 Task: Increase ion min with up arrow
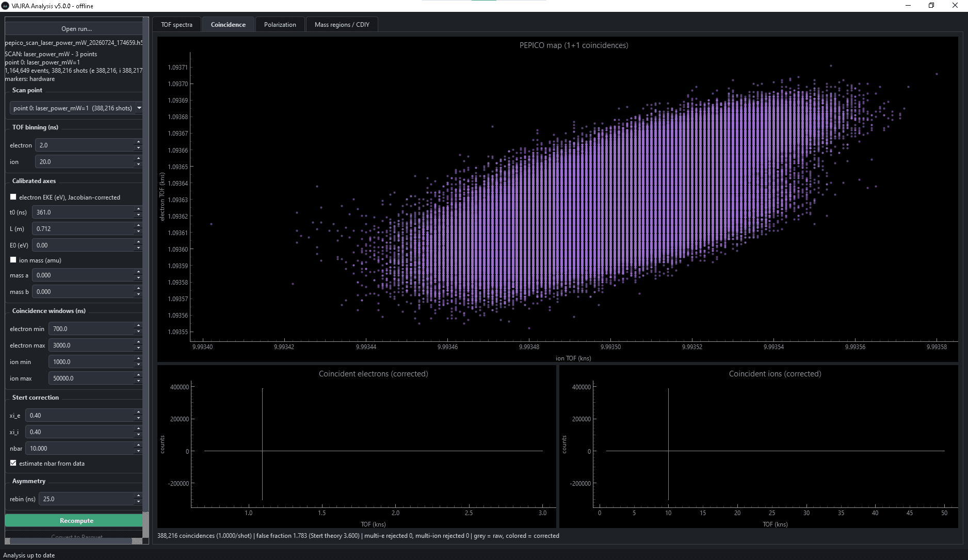click(x=138, y=359)
